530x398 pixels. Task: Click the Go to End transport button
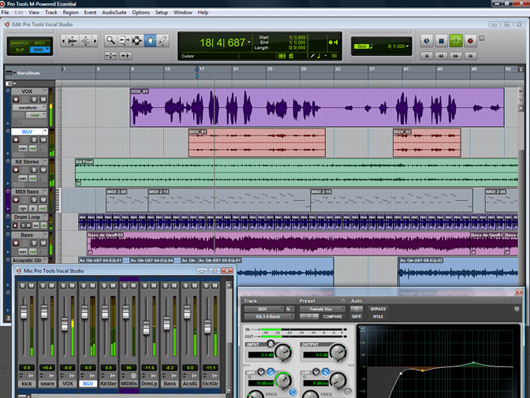click(x=470, y=56)
